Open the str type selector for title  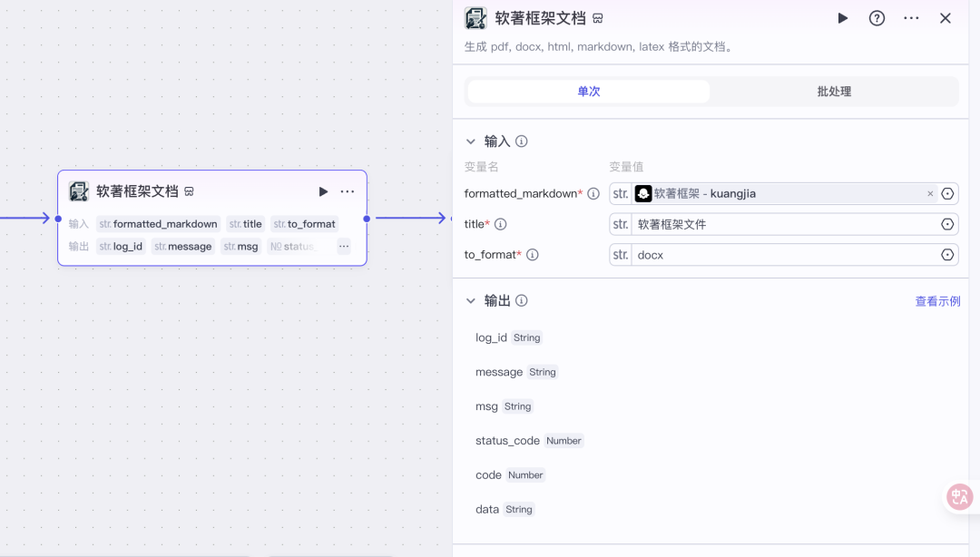(621, 224)
